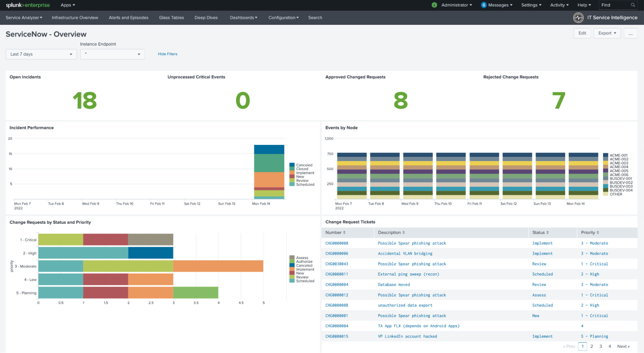Open ticket CHG0000011

pyautogui.click(x=337, y=274)
